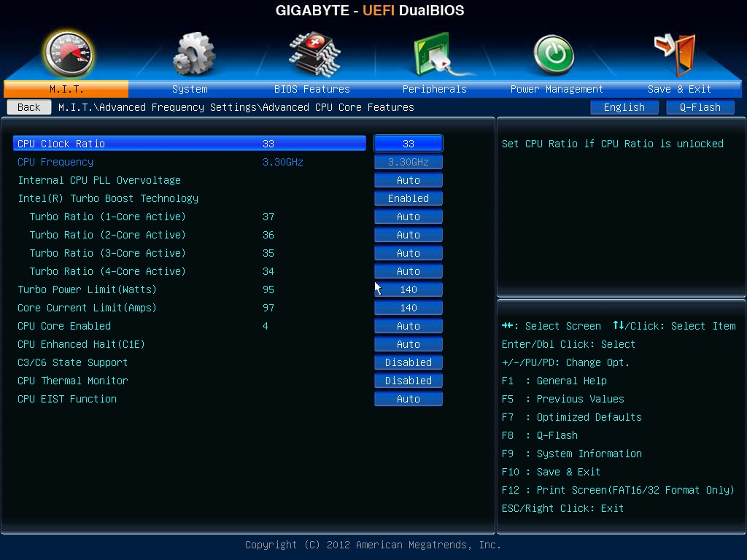The image size is (747, 560).
Task: Open the System gears icon
Action: tap(193, 54)
